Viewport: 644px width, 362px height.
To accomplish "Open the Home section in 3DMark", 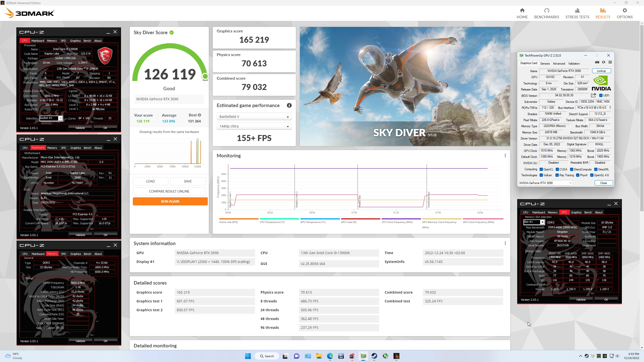I will (x=522, y=13).
